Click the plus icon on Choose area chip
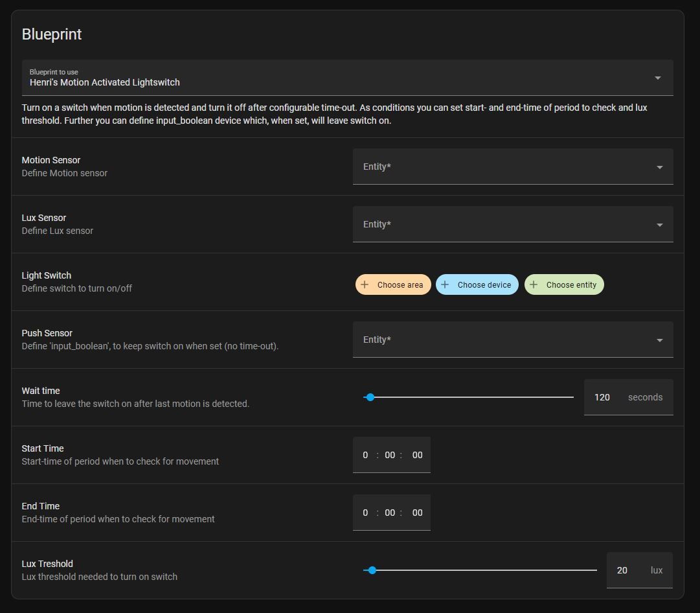Image resolution: width=700 pixels, height=613 pixels. [x=365, y=284]
